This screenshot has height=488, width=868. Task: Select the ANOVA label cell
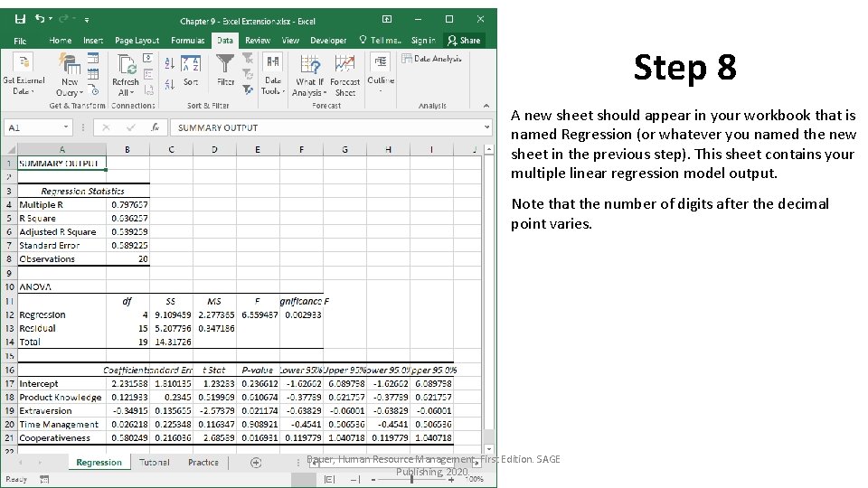62,287
